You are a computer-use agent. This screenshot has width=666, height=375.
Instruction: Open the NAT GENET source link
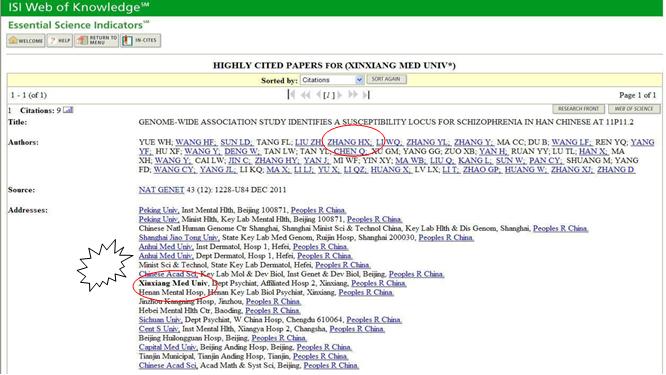click(x=161, y=190)
